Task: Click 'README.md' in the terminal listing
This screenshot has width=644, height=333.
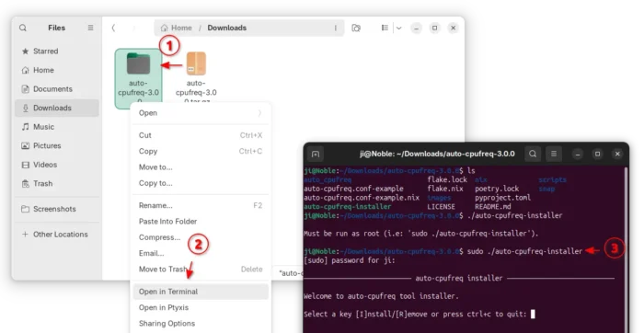Action: click(x=493, y=207)
